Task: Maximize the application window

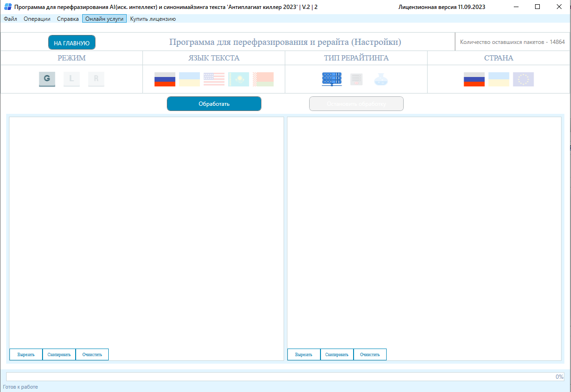Action: click(x=537, y=7)
